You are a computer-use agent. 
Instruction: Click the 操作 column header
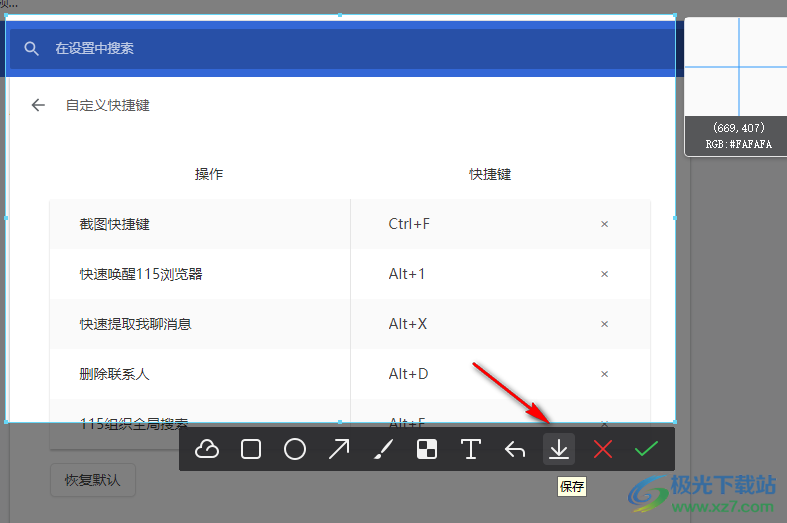(209, 174)
